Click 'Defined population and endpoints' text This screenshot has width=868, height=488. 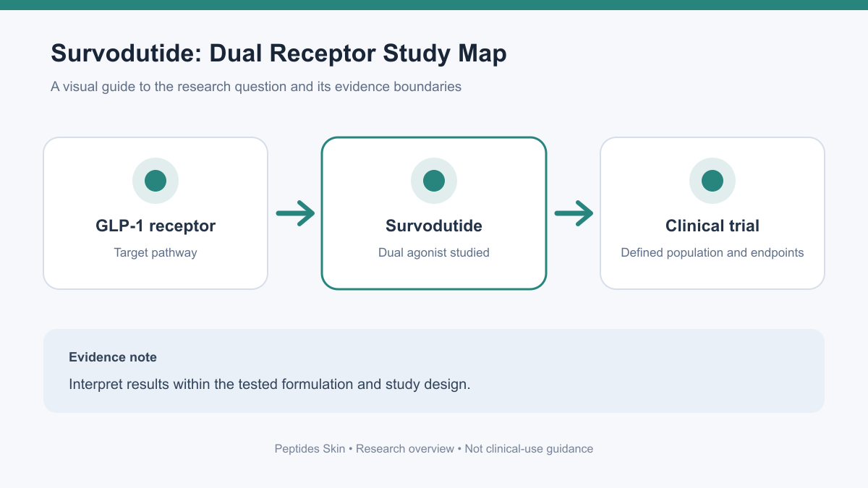tap(712, 253)
